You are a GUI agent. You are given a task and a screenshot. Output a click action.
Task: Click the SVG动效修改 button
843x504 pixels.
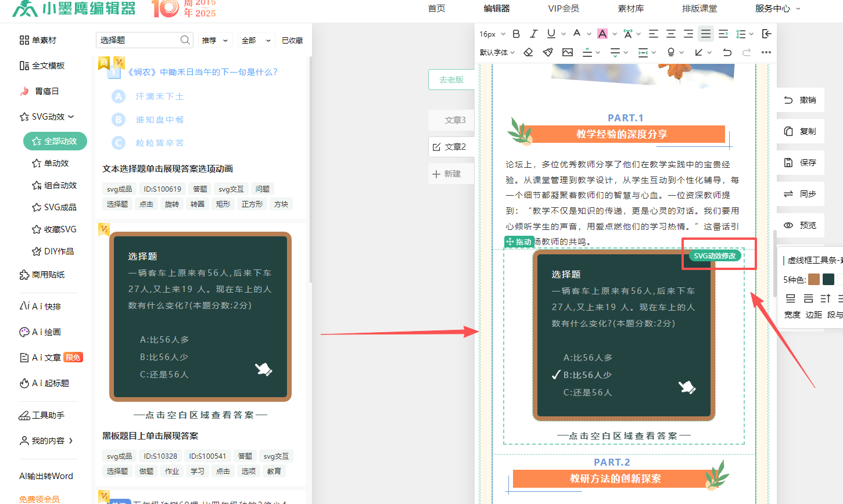click(715, 256)
